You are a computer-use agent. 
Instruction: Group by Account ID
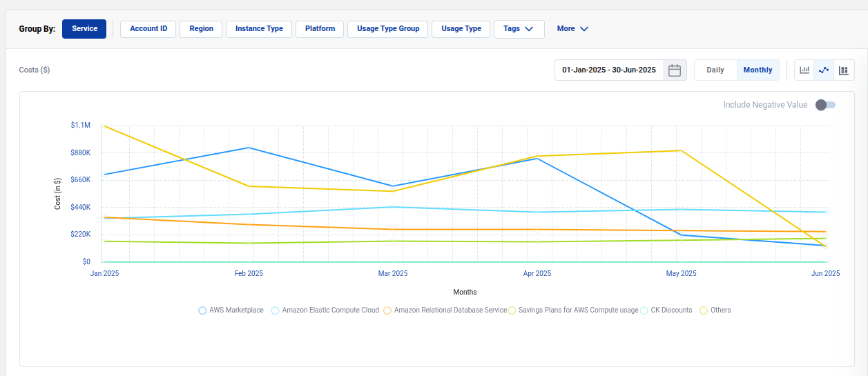148,29
